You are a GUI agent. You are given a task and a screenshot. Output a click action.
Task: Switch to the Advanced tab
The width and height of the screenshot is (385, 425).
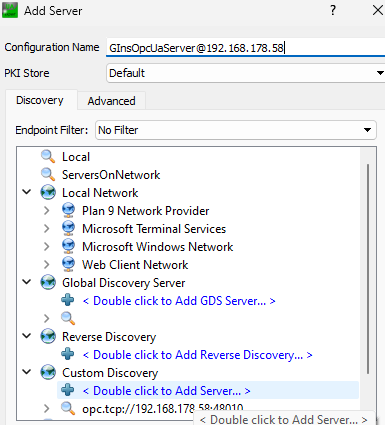coord(111,101)
